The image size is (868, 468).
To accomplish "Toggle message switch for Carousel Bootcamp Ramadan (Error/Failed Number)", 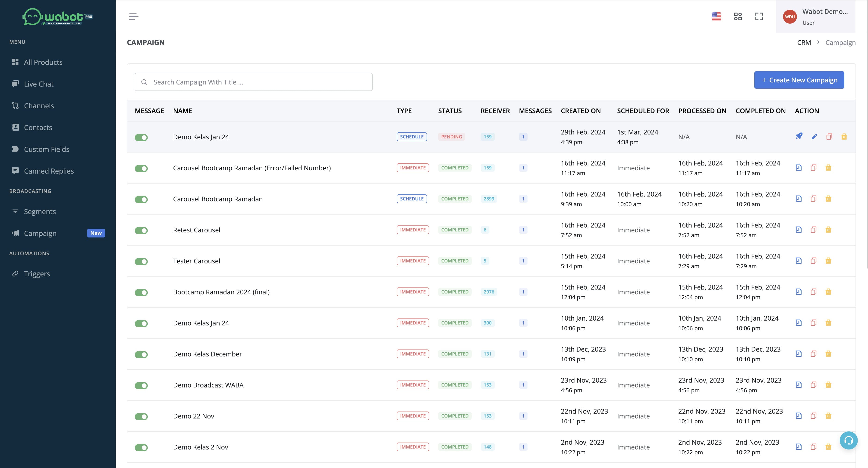I will [x=141, y=168].
